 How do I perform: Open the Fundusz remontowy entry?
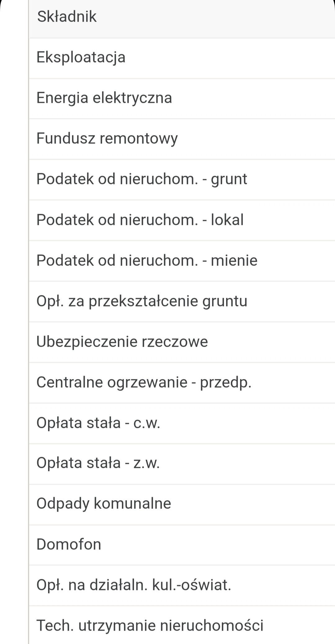pos(182,139)
